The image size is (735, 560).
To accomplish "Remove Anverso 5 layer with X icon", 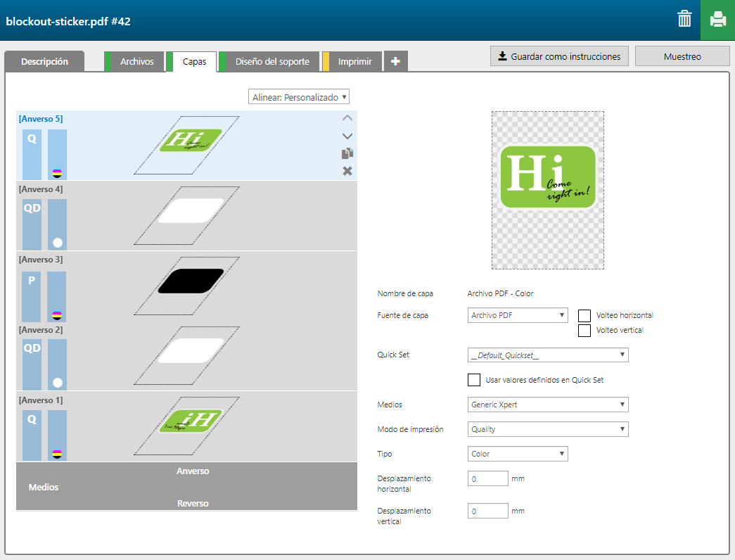I will pyautogui.click(x=347, y=171).
